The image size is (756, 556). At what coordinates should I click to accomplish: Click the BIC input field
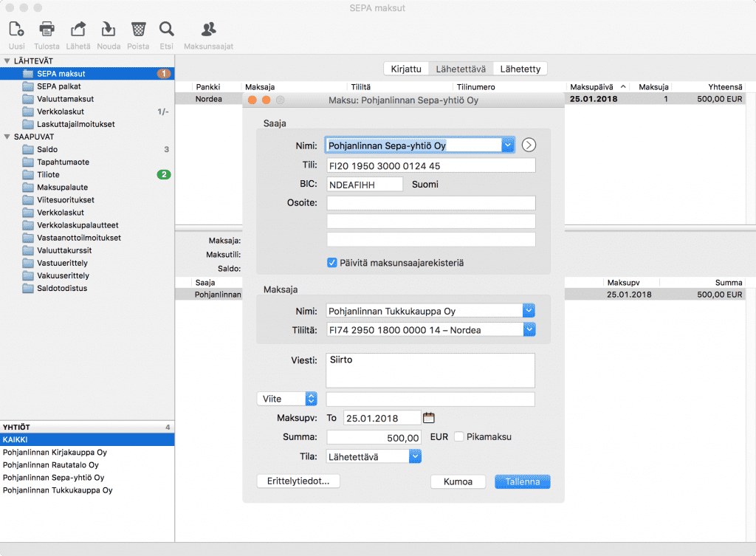pos(365,184)
